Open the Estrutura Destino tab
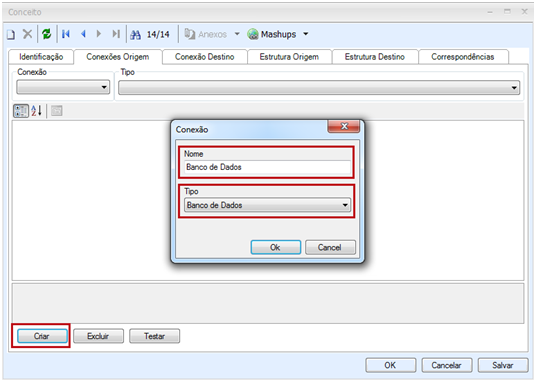The width and height of the screenshot is (536, 382). 375,57
